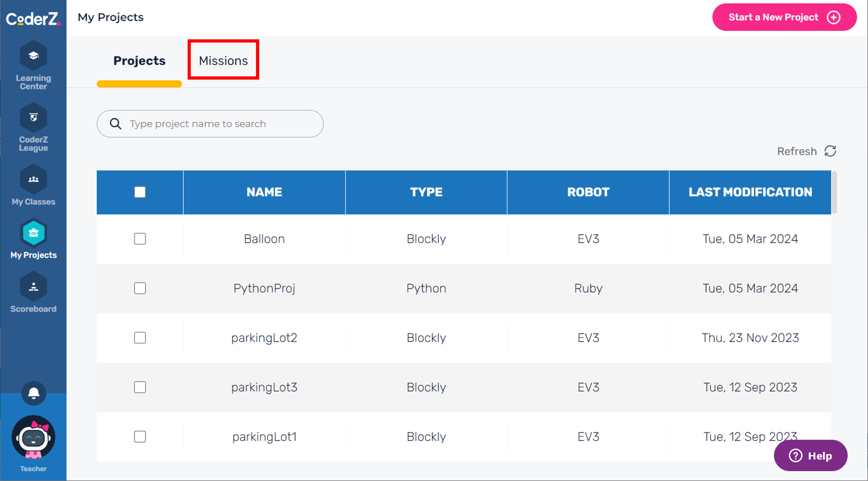This screenshot has height=481, width=868.
Task: Open the Teacher robot avatar profile
Action: click(33, 437)
